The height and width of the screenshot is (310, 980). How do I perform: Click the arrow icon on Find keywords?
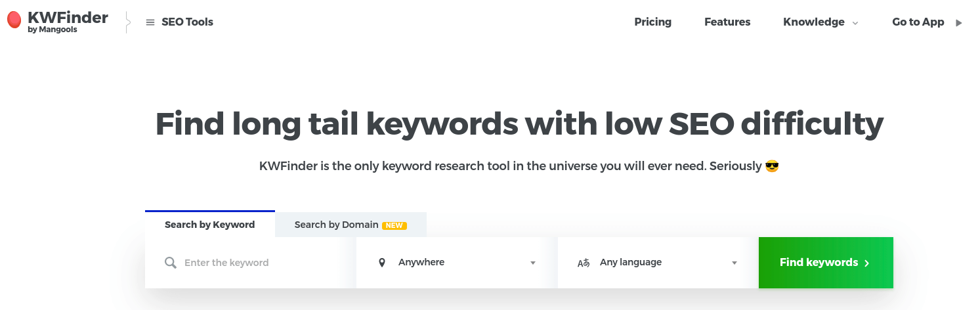tap(867, 263)
